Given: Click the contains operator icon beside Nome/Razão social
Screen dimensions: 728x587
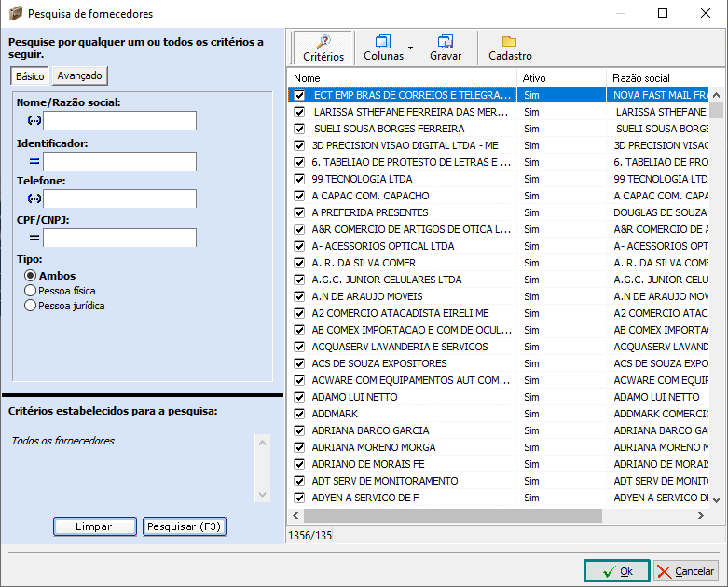Looking at the screenshot, I should [x=34, y=120].
